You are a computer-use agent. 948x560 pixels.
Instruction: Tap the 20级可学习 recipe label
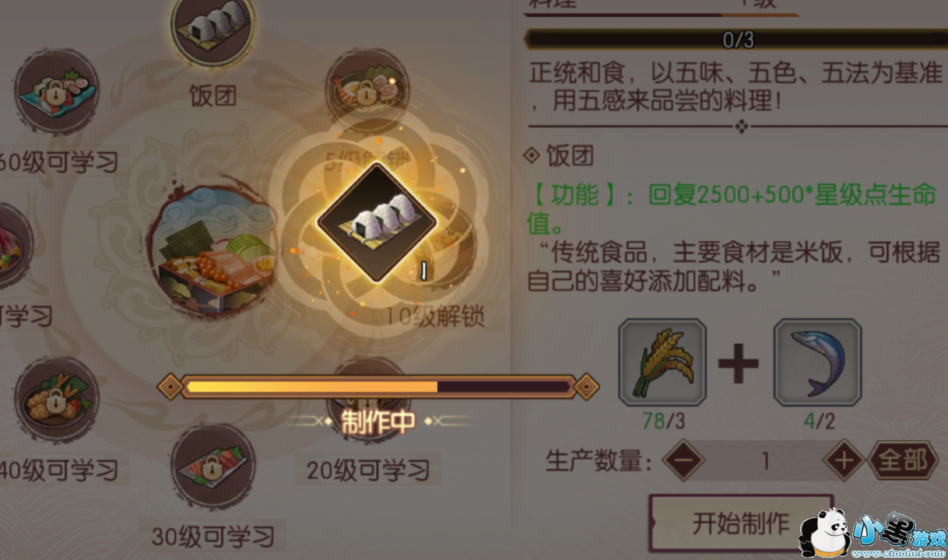coord(368,470)
